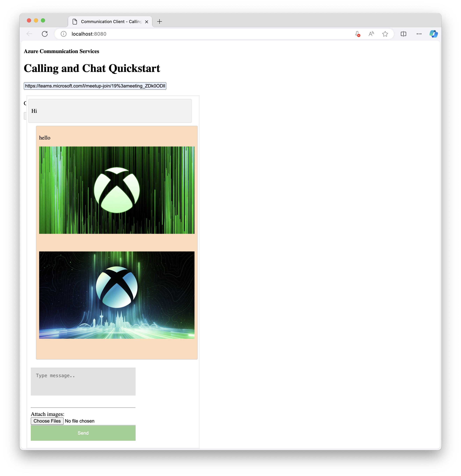Click the Xbox logo image (dark cityscape)
Screen dimensions: 461x476
(117, 295)
